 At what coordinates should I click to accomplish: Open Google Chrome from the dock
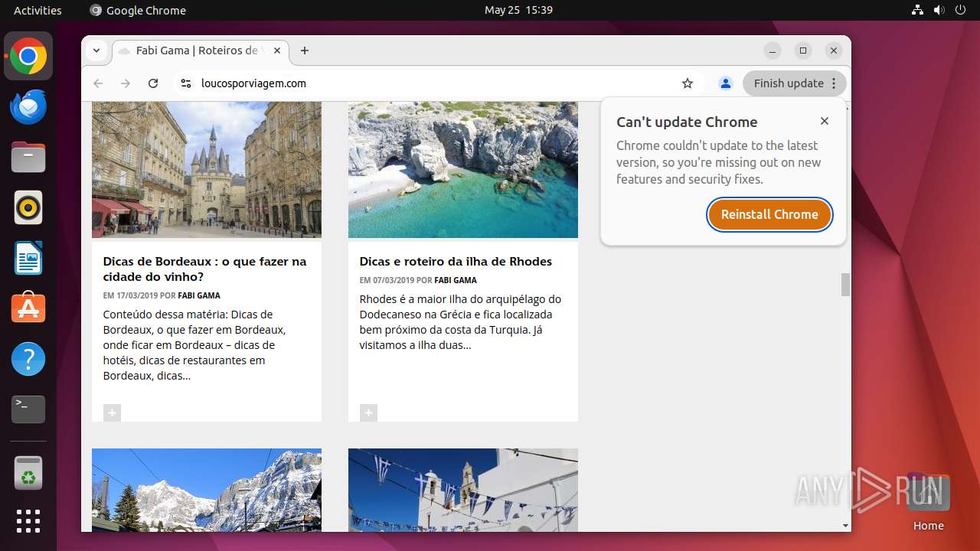point(28,57)
